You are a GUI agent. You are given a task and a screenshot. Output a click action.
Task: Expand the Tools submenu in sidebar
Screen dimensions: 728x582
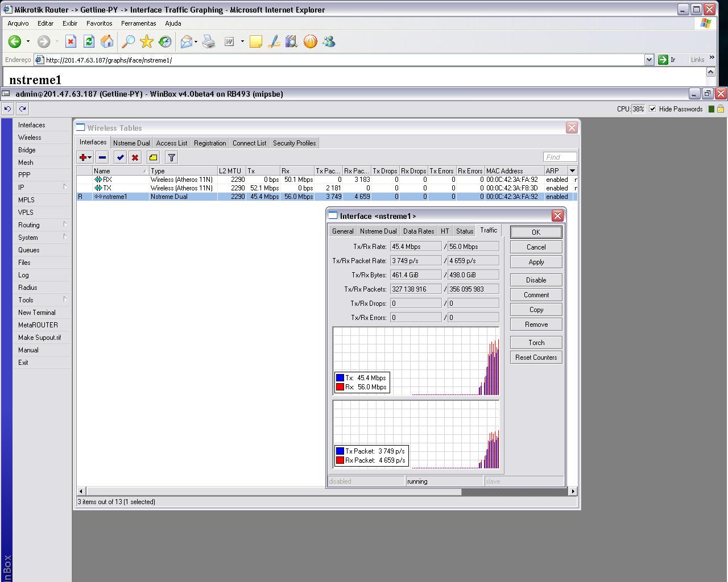65,300
